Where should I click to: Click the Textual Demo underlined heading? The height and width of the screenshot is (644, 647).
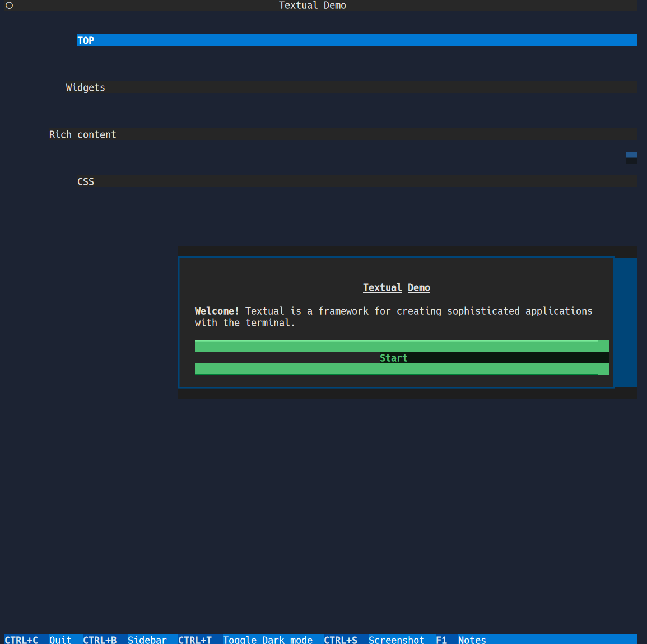(396, 287)
